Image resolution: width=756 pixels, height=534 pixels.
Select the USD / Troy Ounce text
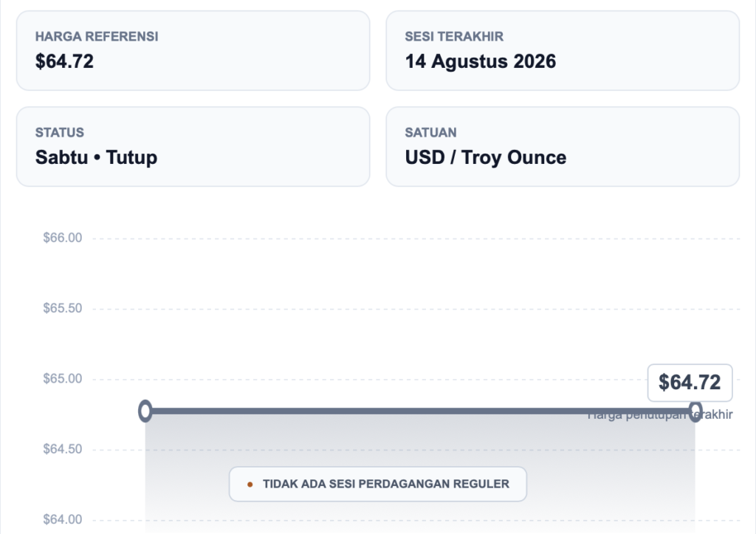pos(486,158)
